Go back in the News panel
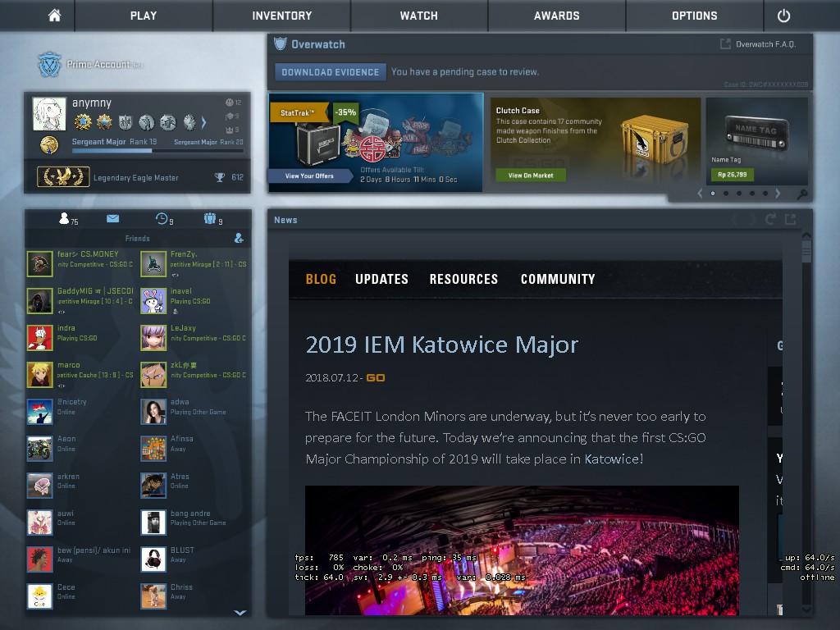This screenshot has height=630, width=840. click(735, 219)
